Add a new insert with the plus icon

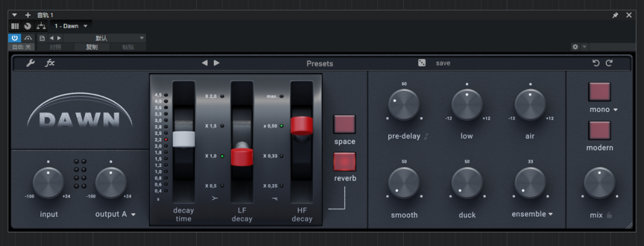tap(28, 15)
